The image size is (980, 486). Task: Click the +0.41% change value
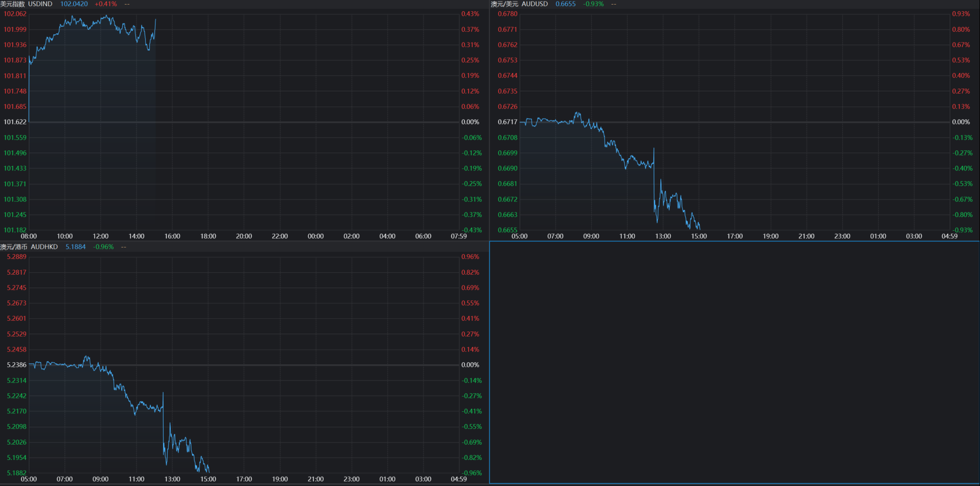click(106, 4)
